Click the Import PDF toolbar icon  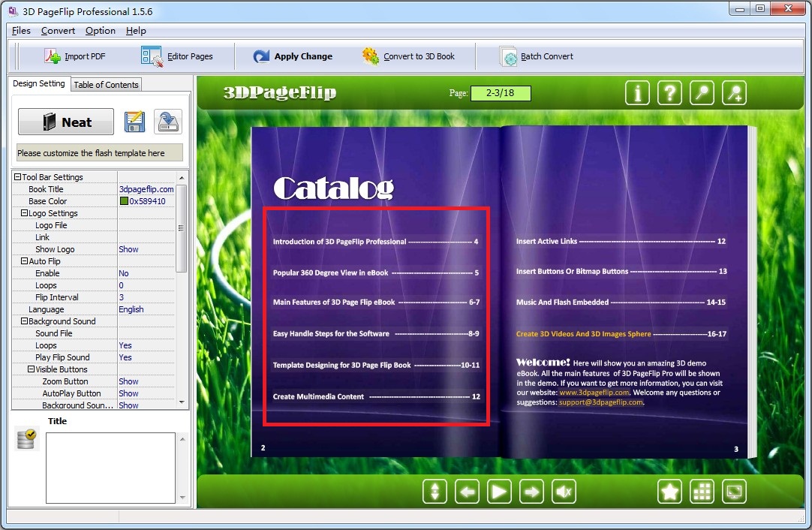[x=53, y=56]
